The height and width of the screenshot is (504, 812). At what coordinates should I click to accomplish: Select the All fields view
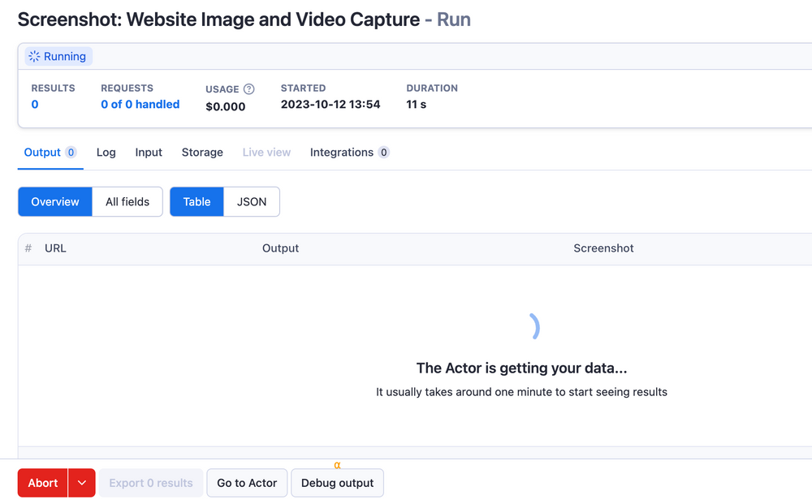[127, 201]
